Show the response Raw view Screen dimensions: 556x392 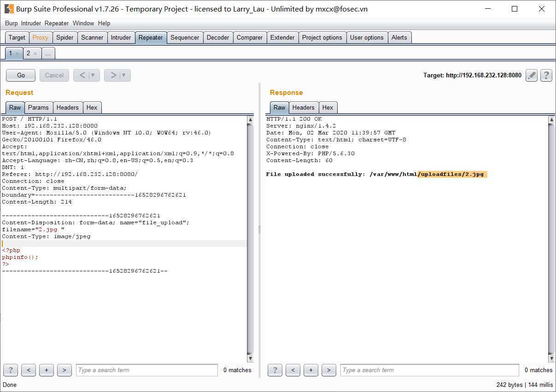280,107
